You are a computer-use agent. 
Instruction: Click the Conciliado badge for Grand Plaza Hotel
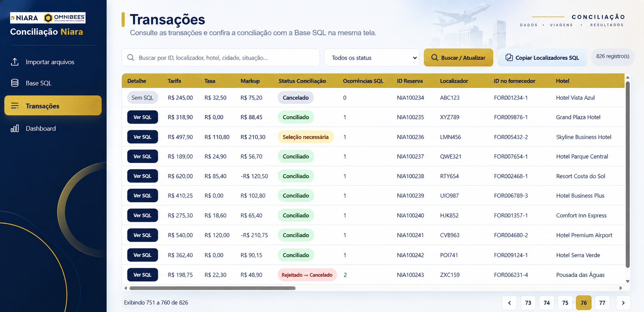(296, 117)
